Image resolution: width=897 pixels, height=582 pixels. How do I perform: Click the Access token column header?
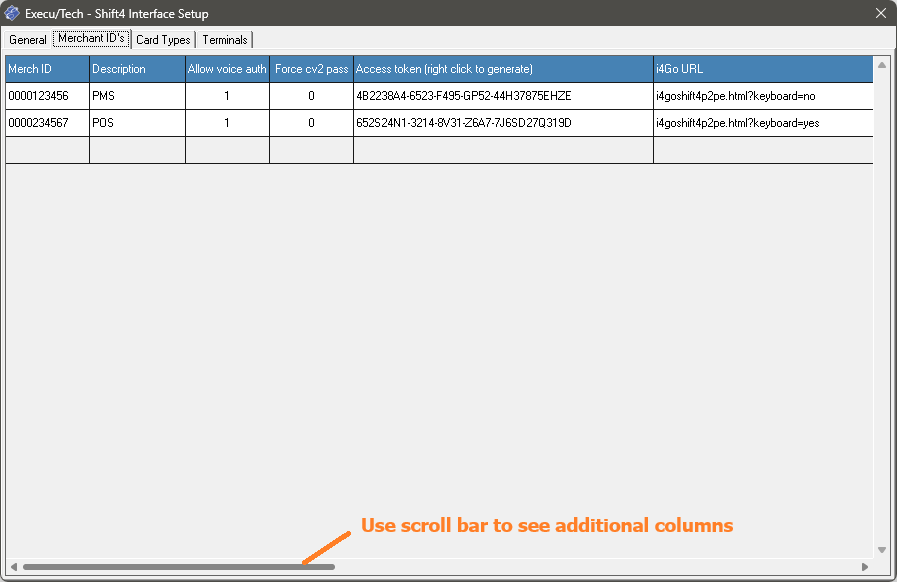pos(503,69)
